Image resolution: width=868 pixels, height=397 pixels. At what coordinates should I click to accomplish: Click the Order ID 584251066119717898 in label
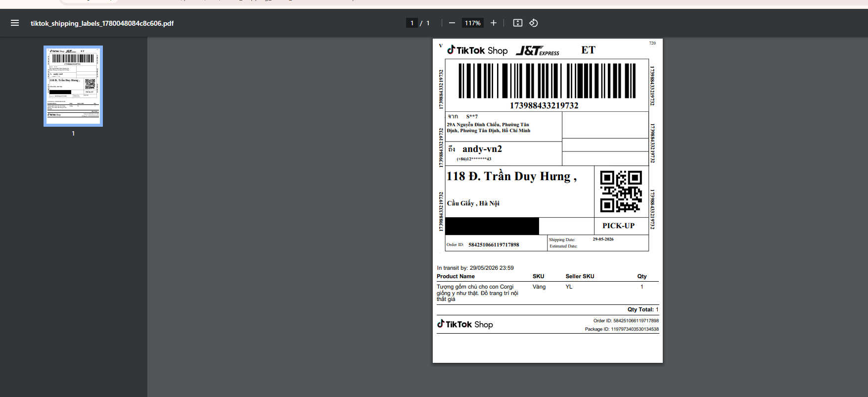494,245
